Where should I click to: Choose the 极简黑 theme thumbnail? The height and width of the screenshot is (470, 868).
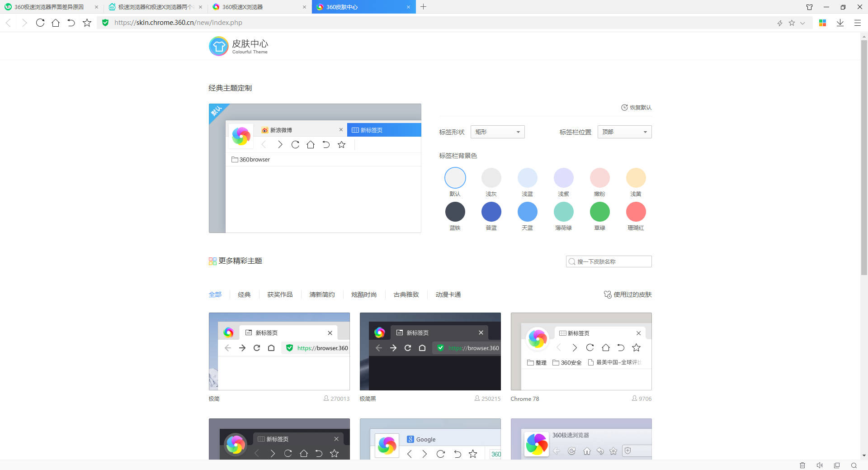[430, 351]
